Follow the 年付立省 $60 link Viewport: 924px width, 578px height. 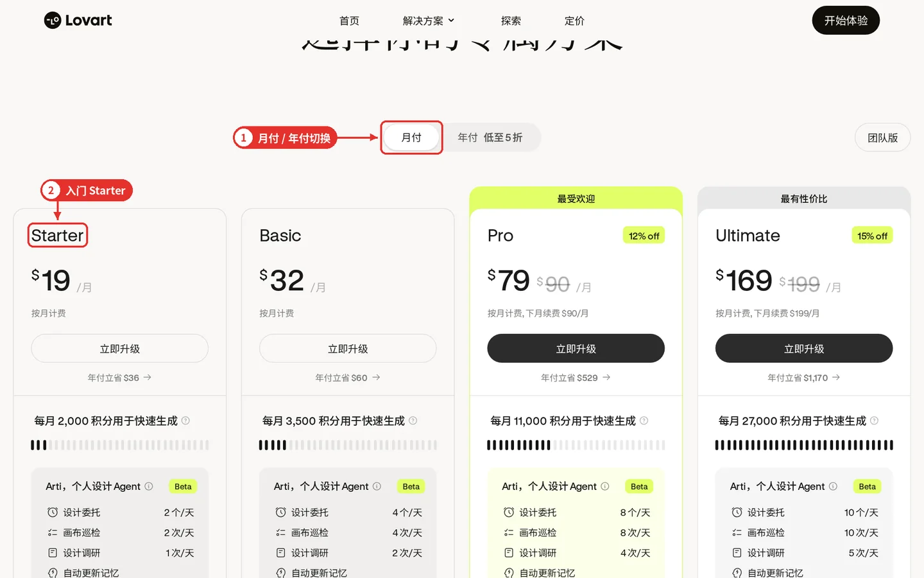pyautogui.click(x=348, y=378)
